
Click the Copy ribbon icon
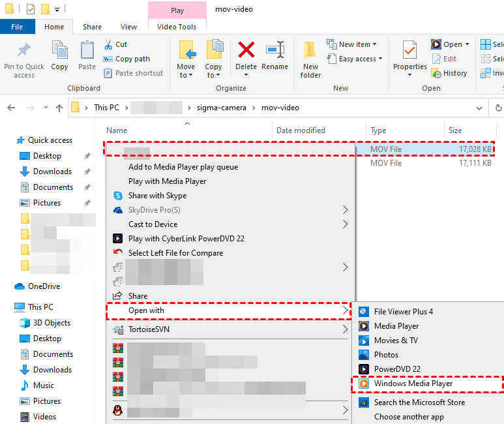pos(59,50)
